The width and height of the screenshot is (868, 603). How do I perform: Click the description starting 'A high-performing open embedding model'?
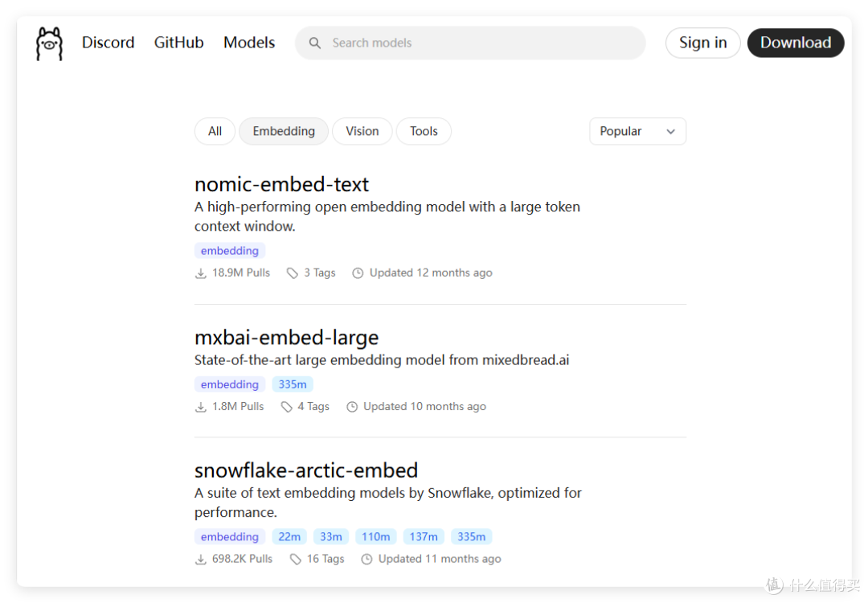tap(387, 216)
